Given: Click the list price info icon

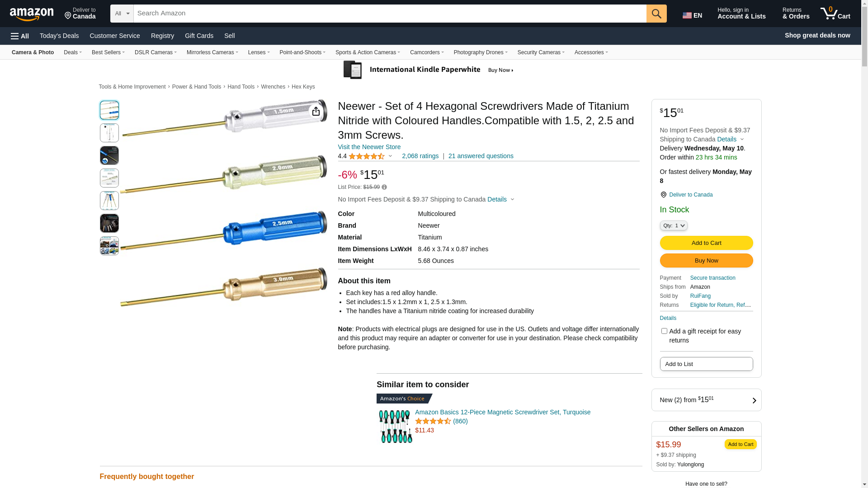Looking at the screenshot, I should (384, 187).
